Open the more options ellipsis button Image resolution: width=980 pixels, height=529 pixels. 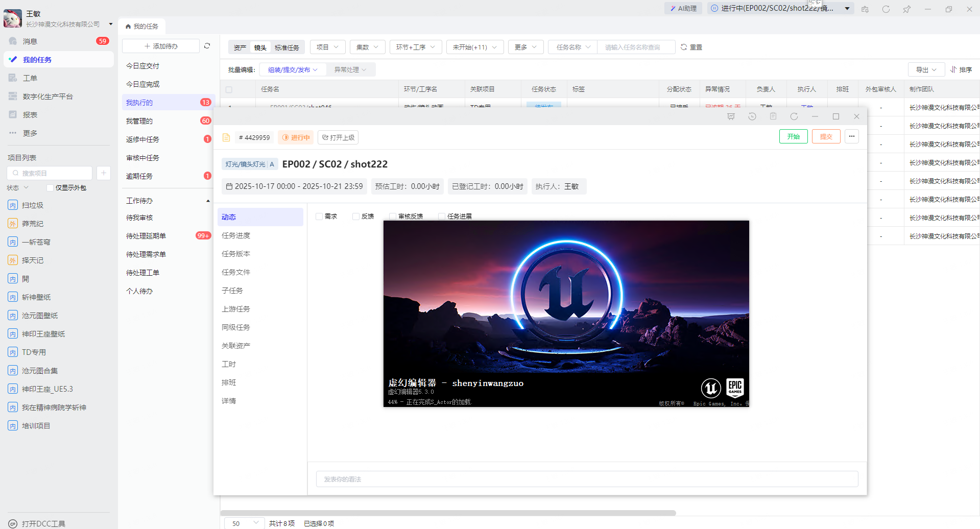(851, 136)
